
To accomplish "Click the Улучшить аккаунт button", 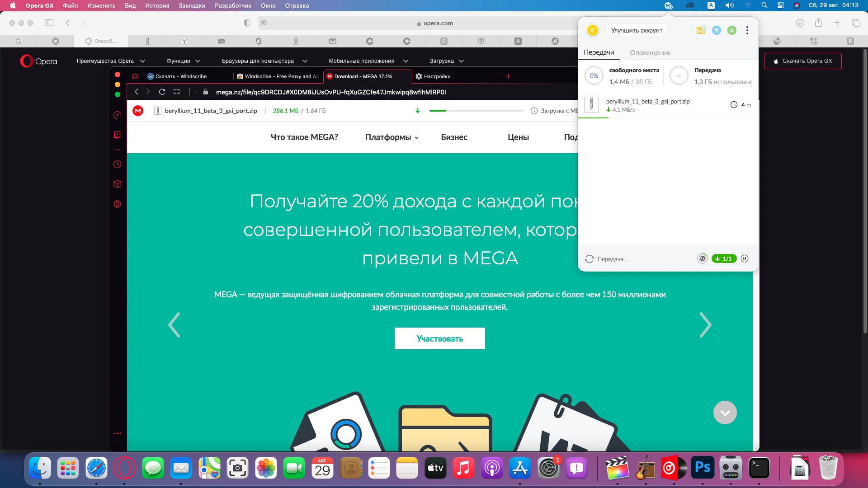I will pyautogui.click(x=637, y=30).
